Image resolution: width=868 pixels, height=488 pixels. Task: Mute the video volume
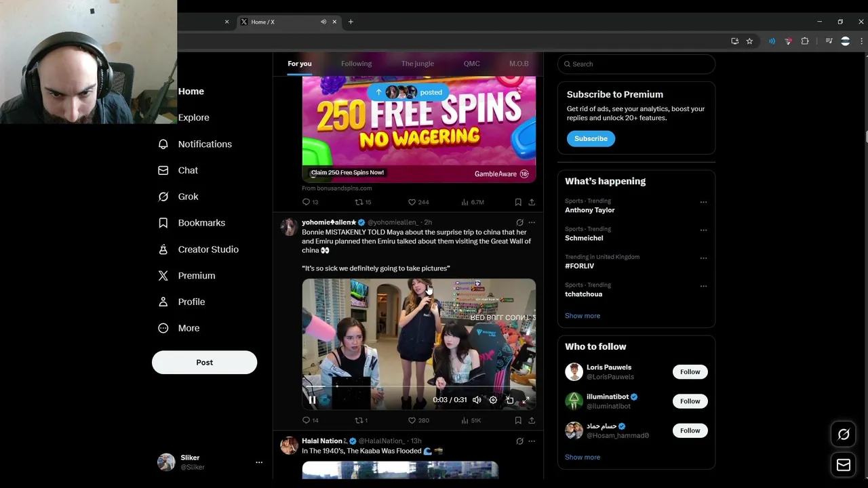[477, 400]
